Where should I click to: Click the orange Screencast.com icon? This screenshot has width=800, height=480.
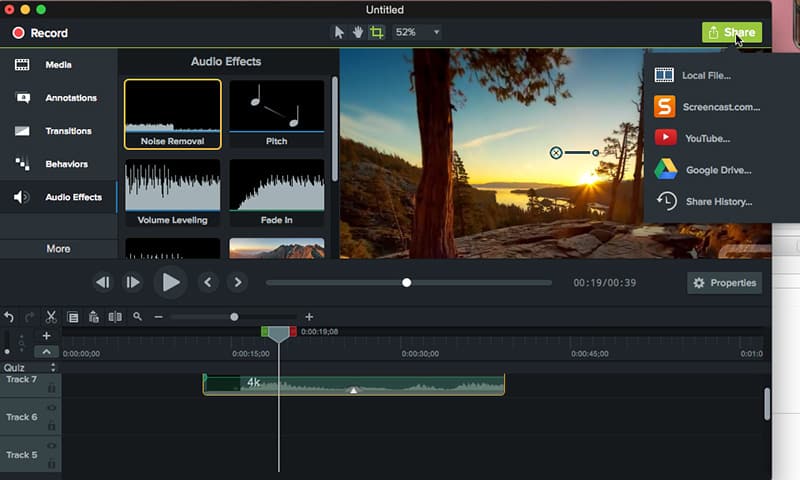[x=665, y=107]
